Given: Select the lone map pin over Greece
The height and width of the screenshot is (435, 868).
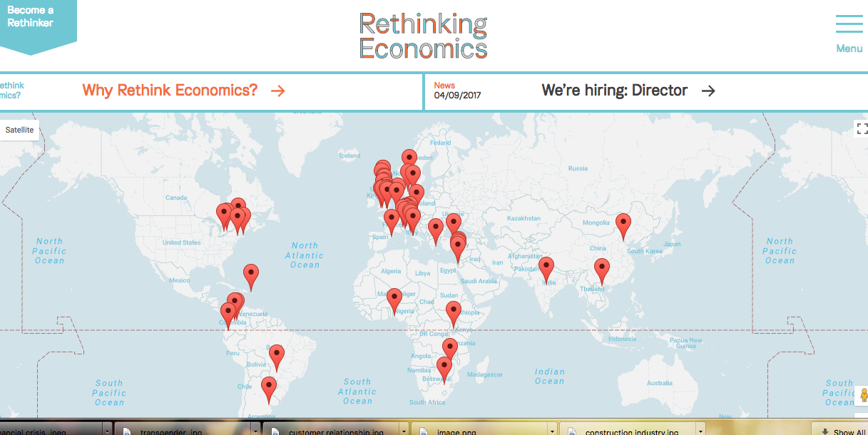Looking at the screenshot, I should [436, 232].
